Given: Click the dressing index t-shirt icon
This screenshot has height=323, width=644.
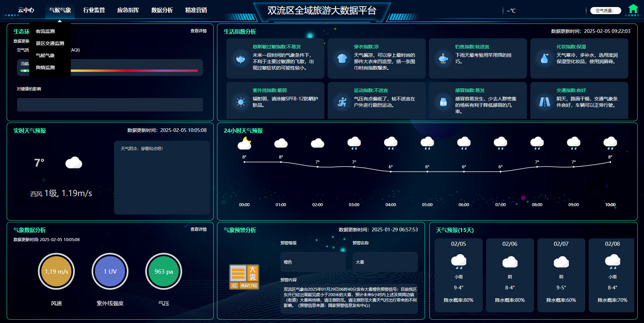Looking at the screenshot, I should [342, 58].
